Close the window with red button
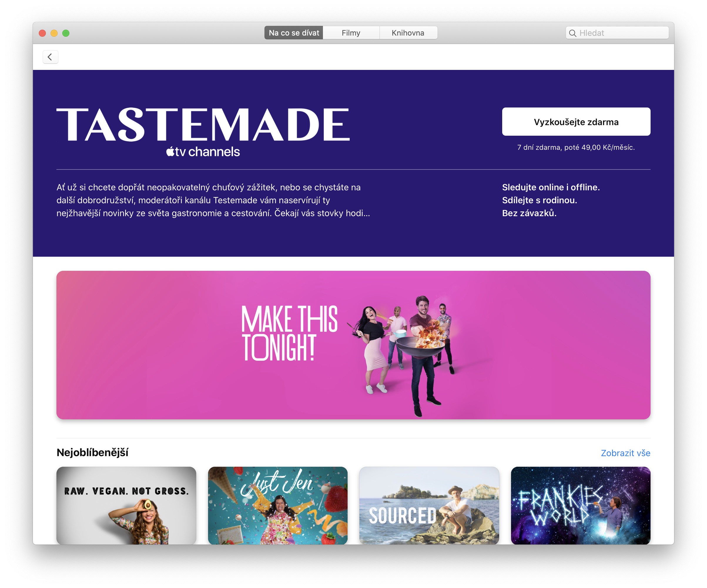The width and height of the screenshot is (707, 588). point(42,33)
